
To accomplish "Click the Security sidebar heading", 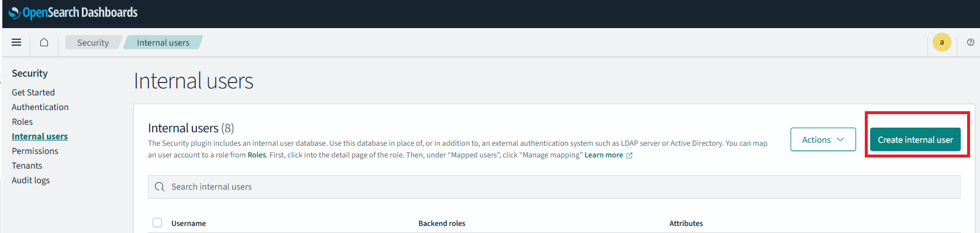I will pyautogui.click(x=30, y=73).
